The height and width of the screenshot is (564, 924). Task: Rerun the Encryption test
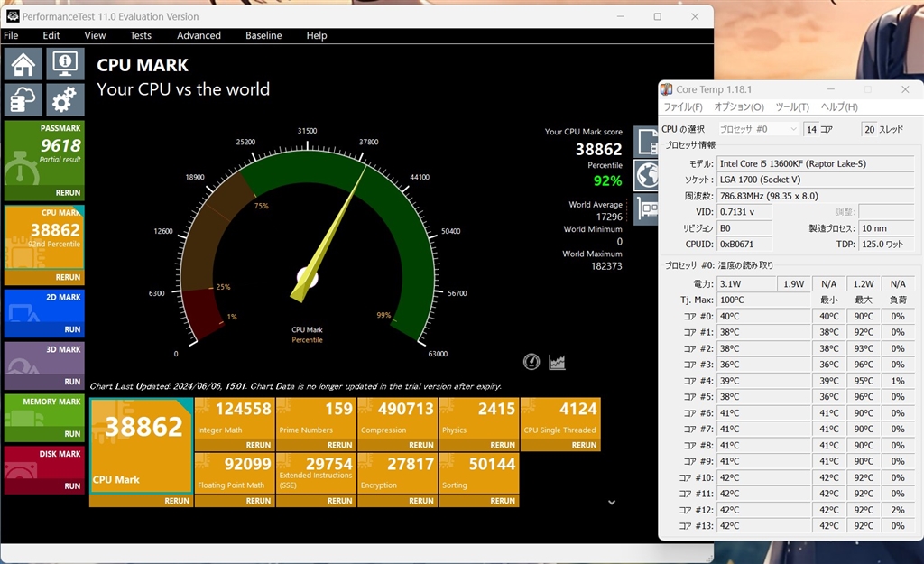[420, 500]
